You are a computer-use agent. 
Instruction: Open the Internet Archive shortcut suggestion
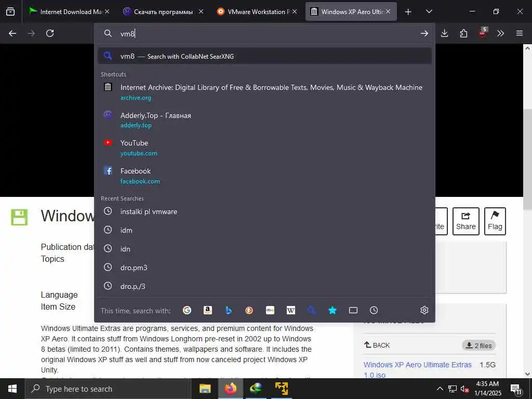click(264, 92)
